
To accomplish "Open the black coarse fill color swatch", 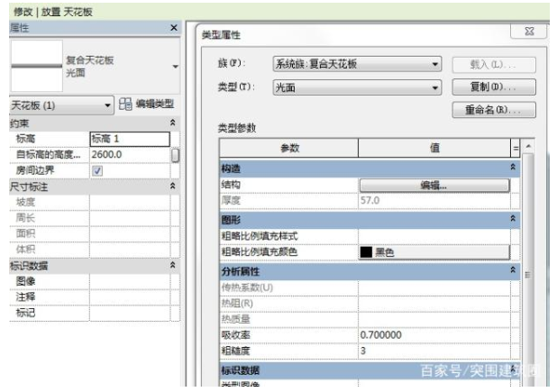I will coord(366,252).
